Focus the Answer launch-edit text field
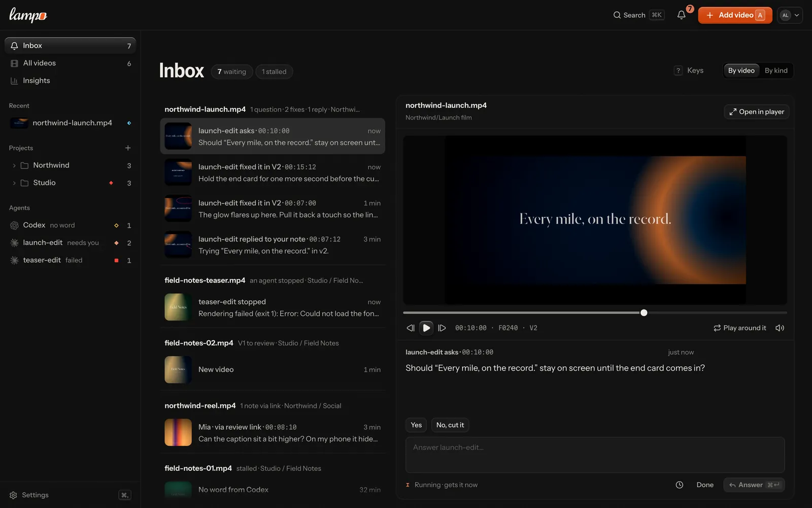 click(595, 455)
